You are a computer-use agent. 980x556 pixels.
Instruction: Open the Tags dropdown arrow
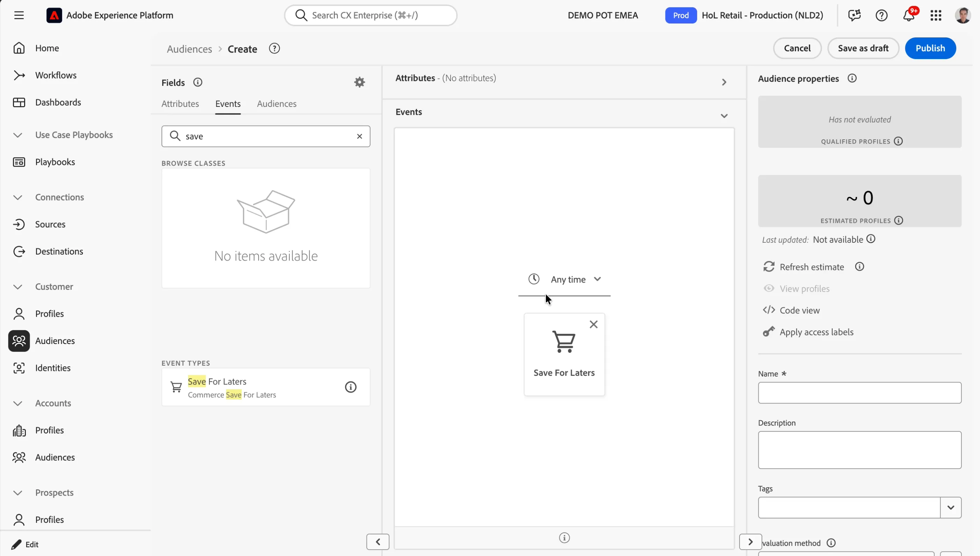pyautogui.click(x=951, y=507)
